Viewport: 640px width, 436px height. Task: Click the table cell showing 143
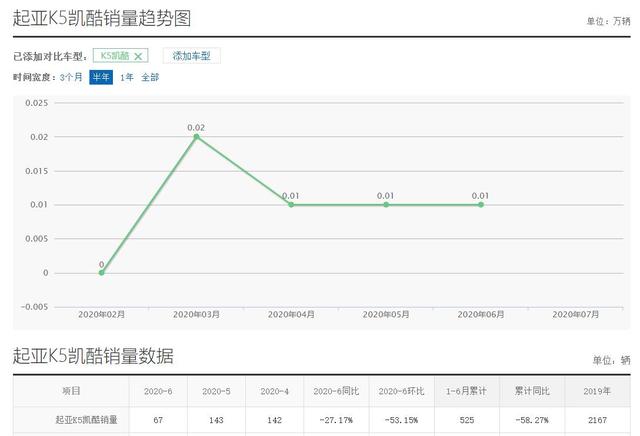pyautogui.click(x=216, y=420)
